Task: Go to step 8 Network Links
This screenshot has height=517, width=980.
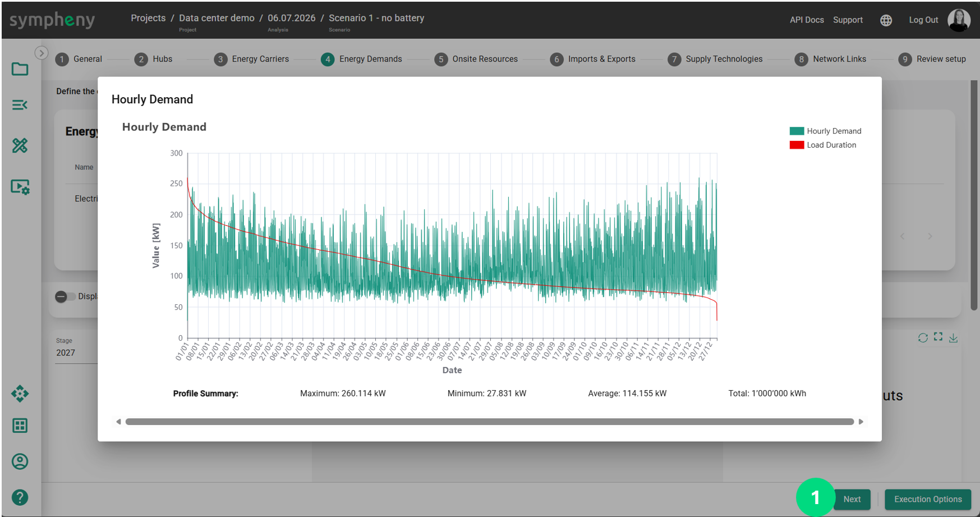Action: [x=830, y=59]
